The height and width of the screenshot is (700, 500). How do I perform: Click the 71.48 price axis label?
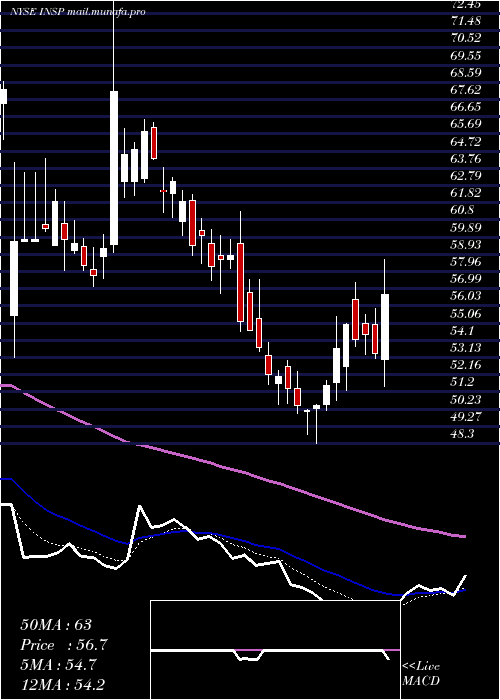(466, 21)
